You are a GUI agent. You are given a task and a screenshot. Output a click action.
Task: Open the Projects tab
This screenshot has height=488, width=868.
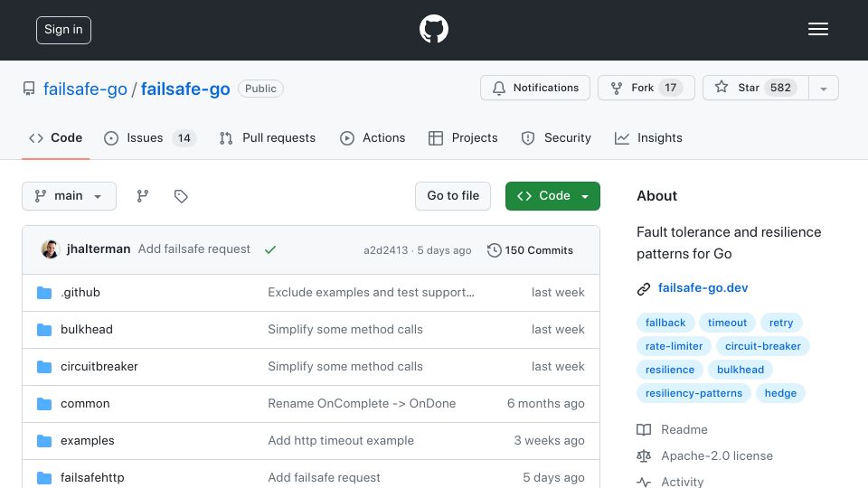click(463, 137)
